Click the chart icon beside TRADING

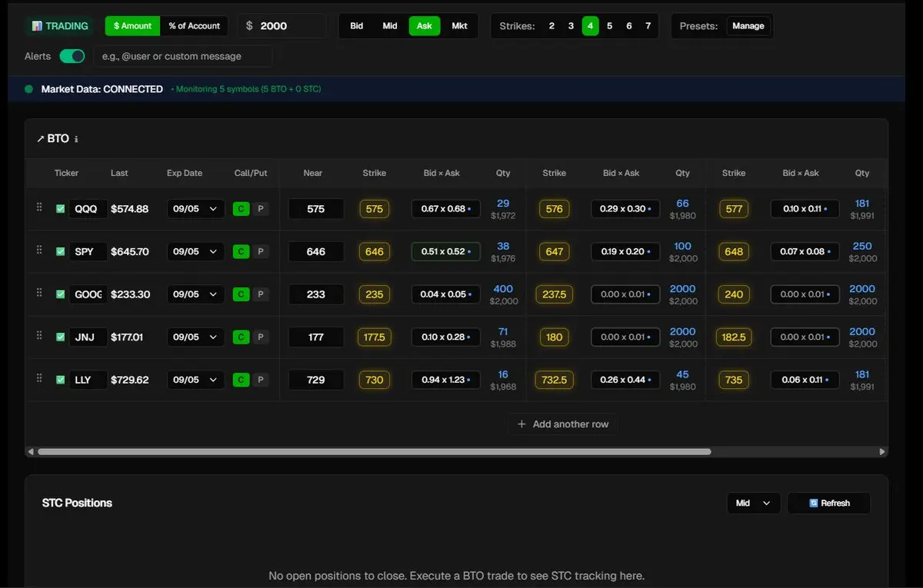click(37, 26)
